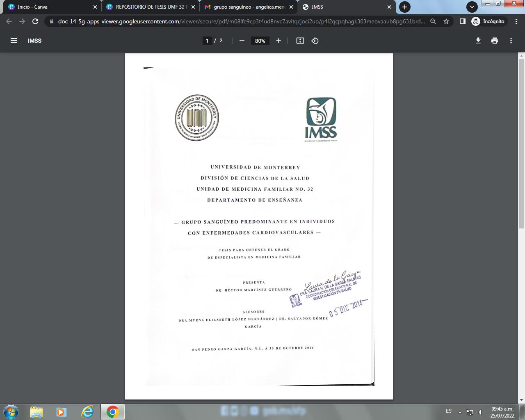Open a new browser tab
Viewport: 525px width, 420px height.
click(x=405, y=7)
